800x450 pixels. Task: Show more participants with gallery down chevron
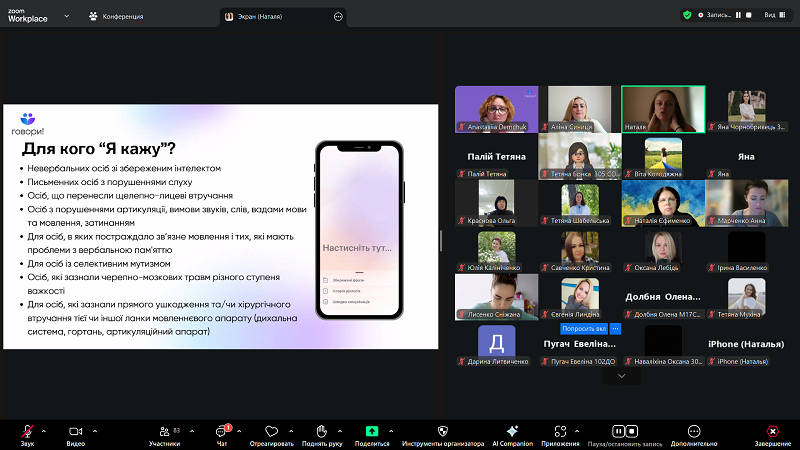[x=622, y=376]
